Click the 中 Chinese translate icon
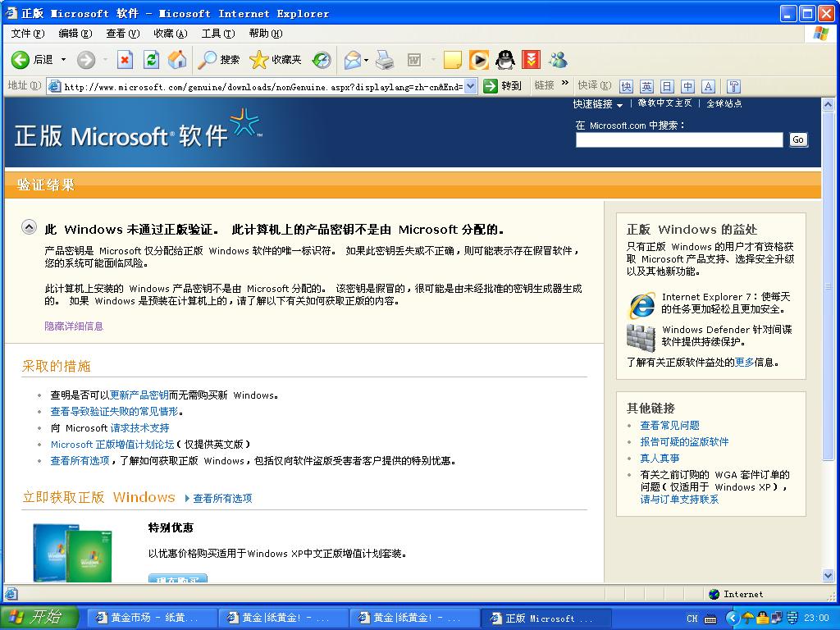840x630 pixels. click(688, 86)
